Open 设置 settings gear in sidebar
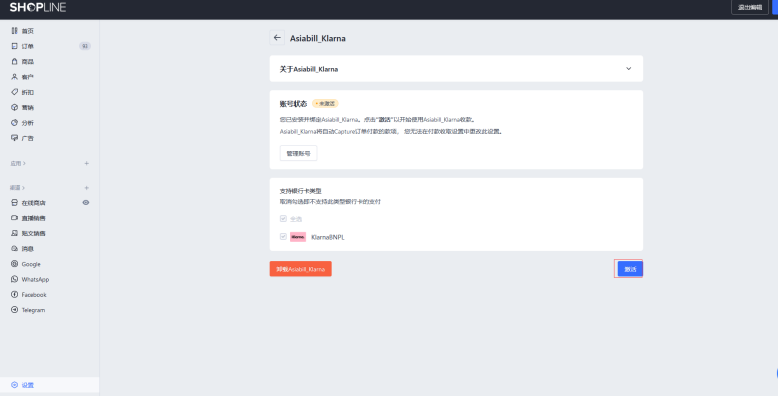 (14, 385)
